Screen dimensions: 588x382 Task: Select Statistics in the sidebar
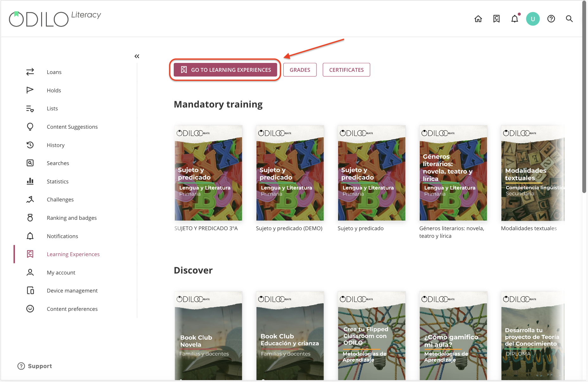point(58,182)
